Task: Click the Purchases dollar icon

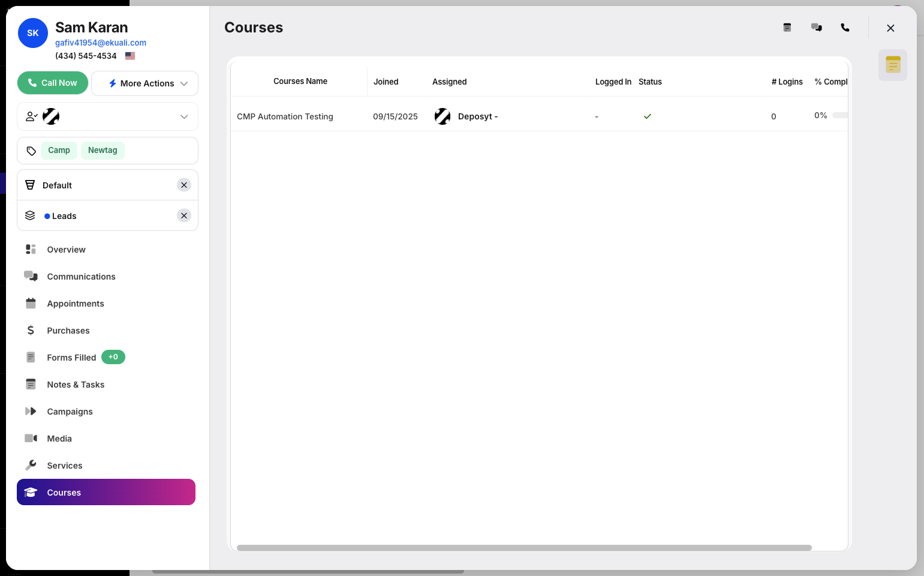Action: [31, 330]
